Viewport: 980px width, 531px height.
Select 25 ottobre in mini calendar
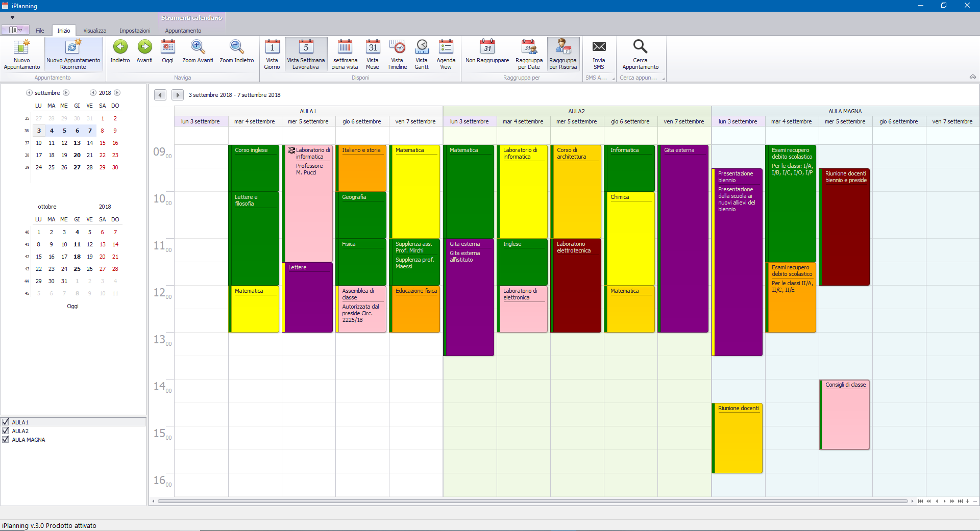77,269
